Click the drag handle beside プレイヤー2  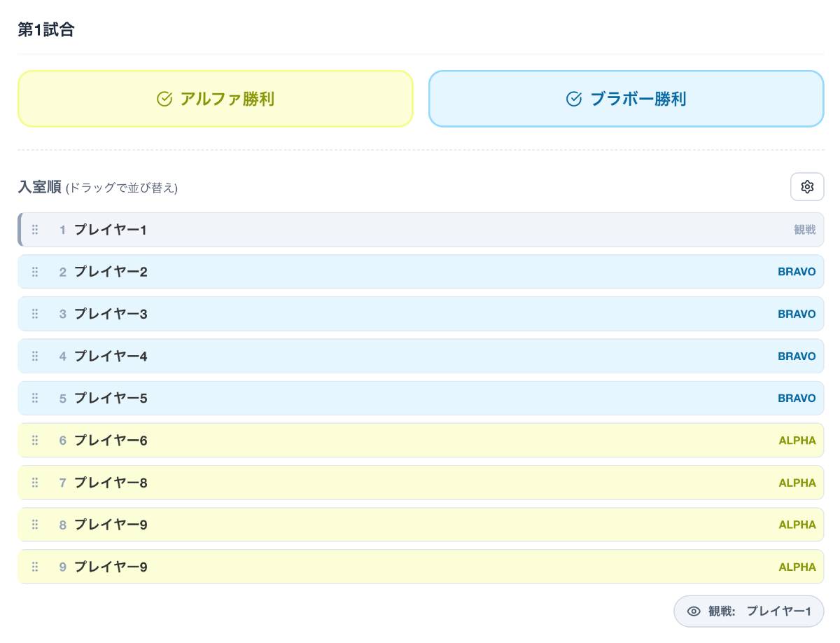tap(35, 272)
